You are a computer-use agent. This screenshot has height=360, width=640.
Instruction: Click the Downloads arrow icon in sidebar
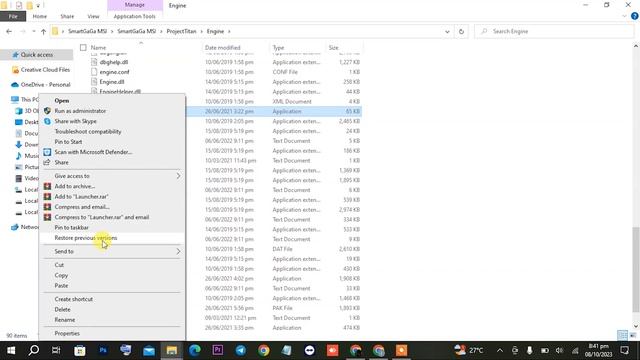click(x=19, y=144)
